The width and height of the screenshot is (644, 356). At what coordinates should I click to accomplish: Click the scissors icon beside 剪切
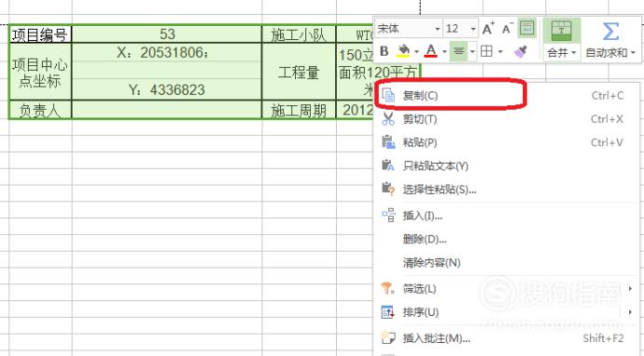point(388,119)
